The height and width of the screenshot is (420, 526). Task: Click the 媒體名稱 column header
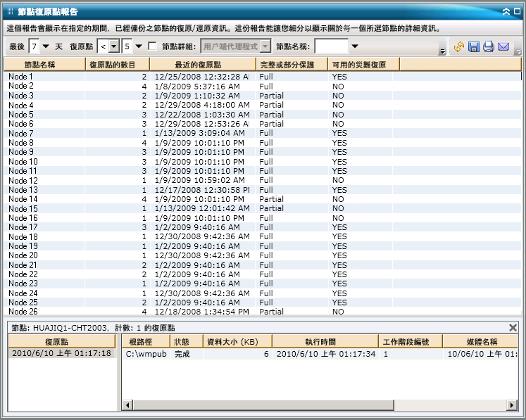pos(480,342)
